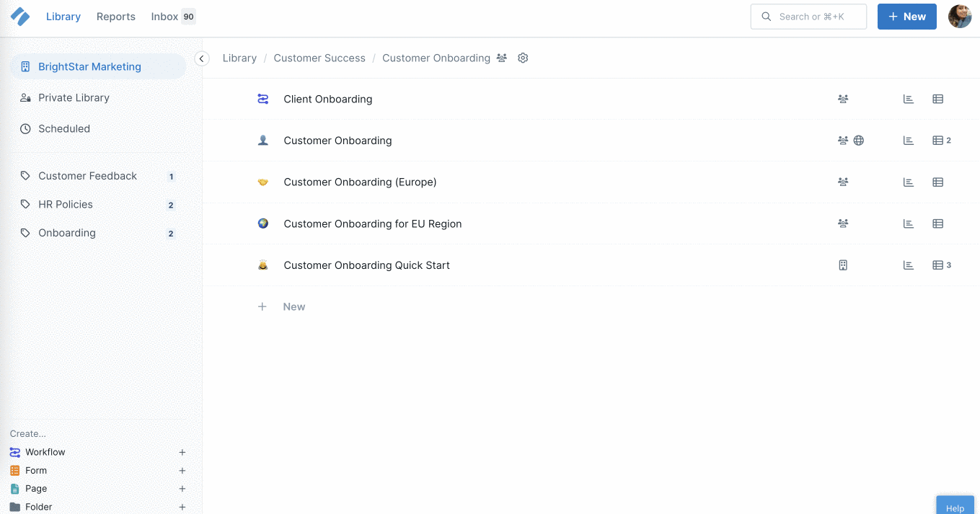This screenshot has width=980, height=514.
Task: Open the Inbox tab
Action: tap(164, 17)
